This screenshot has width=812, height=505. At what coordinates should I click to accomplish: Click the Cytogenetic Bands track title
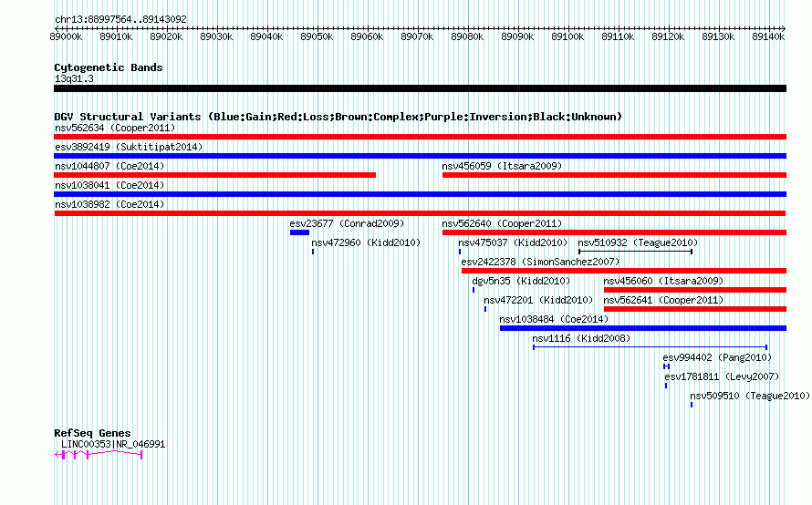coord(109,67)
